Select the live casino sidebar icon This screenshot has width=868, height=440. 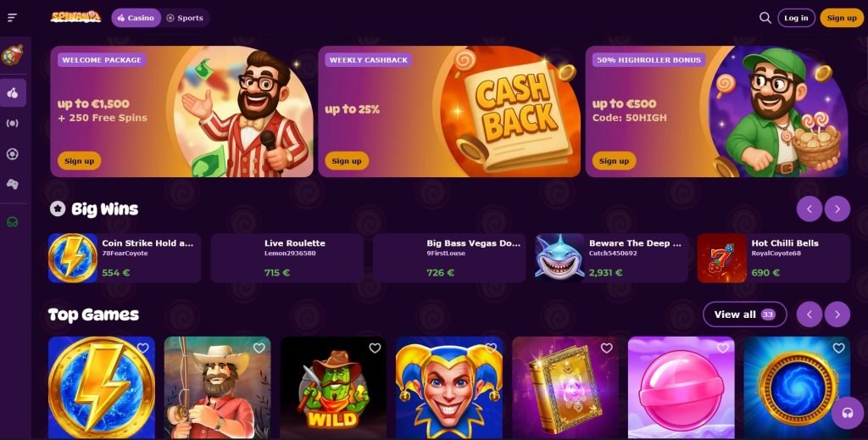point(12,123)
